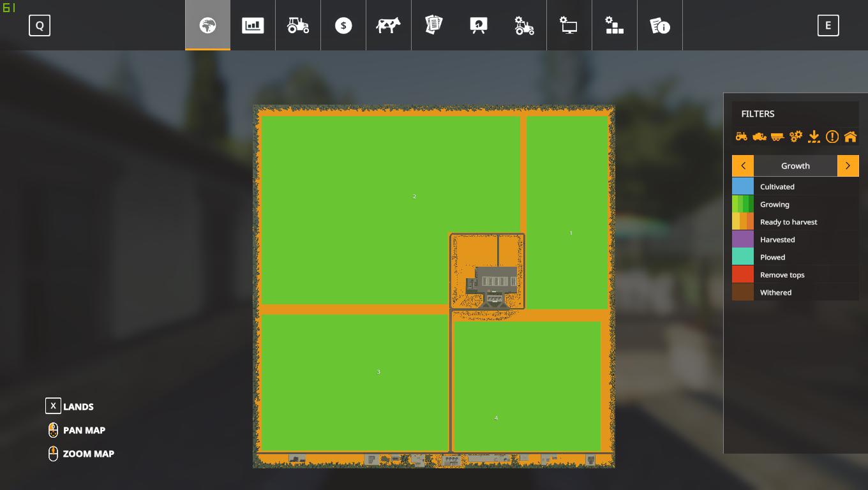Open the vehicles overview tractor tab
Image resolution: width=868 pixels, height=490 pixels.
tap(298, 26)
